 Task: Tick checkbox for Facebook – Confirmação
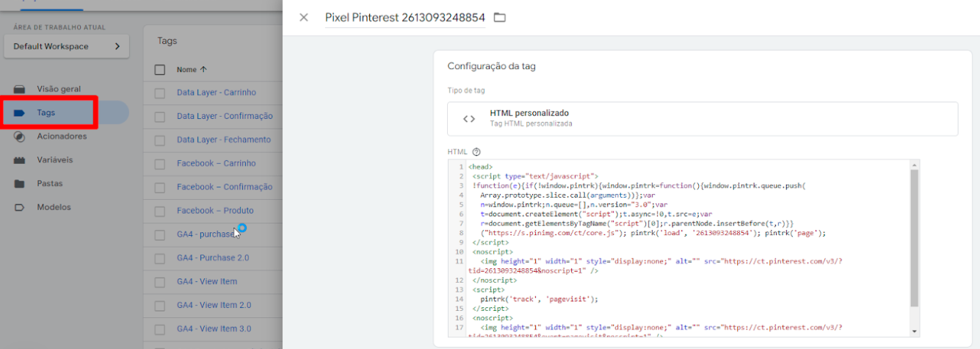coord(160,187)
